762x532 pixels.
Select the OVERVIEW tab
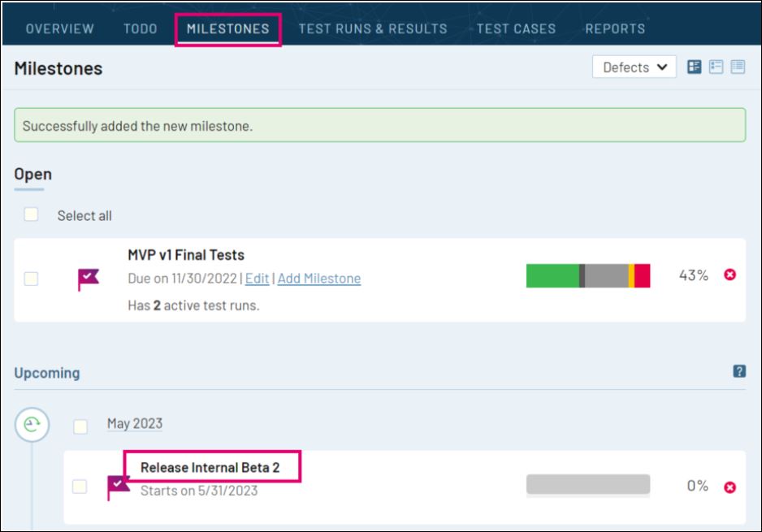point(59,28)
